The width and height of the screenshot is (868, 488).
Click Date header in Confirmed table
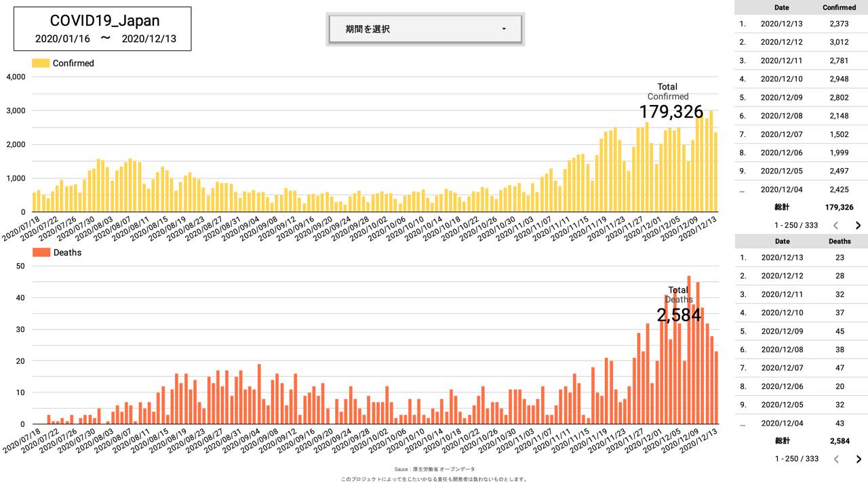tap(781, 7)
